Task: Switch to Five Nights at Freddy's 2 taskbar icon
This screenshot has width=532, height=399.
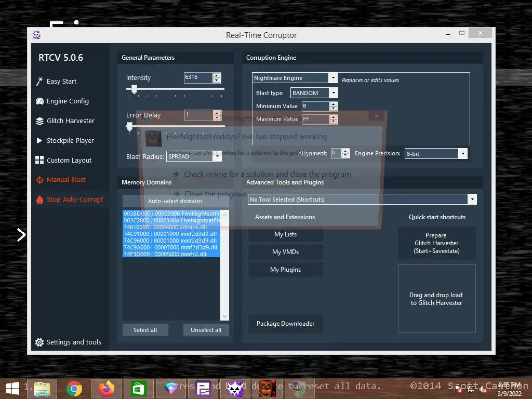Action: (268, 389)
